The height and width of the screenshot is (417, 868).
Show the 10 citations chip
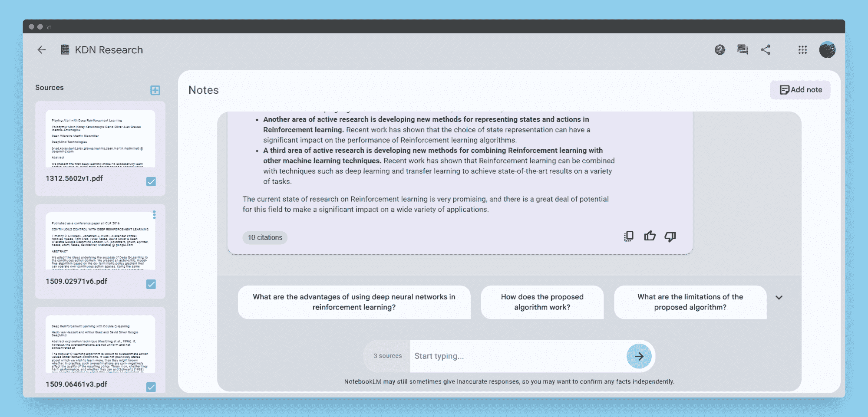pos(265,238)
